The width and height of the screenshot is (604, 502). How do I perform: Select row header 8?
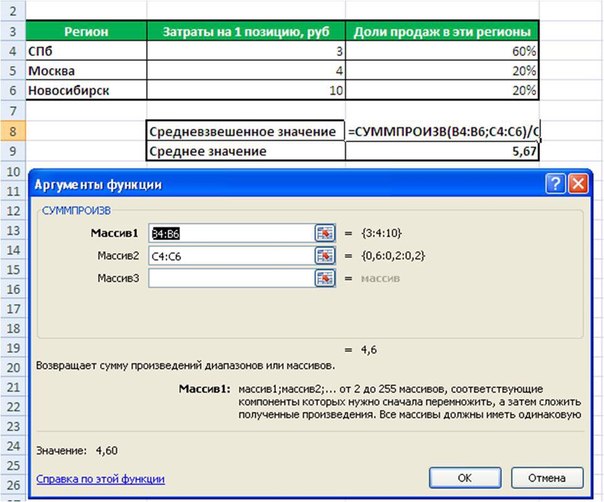pos(11,132)
